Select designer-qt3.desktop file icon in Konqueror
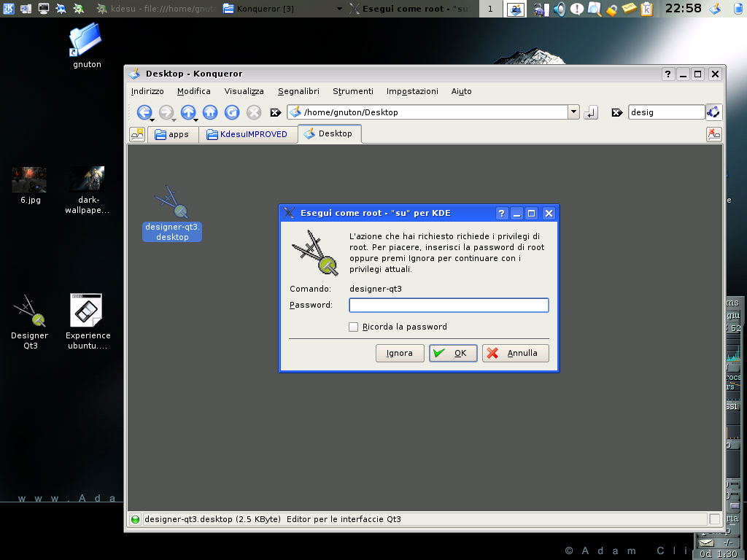747x560 pixels. tap(172, 203)
